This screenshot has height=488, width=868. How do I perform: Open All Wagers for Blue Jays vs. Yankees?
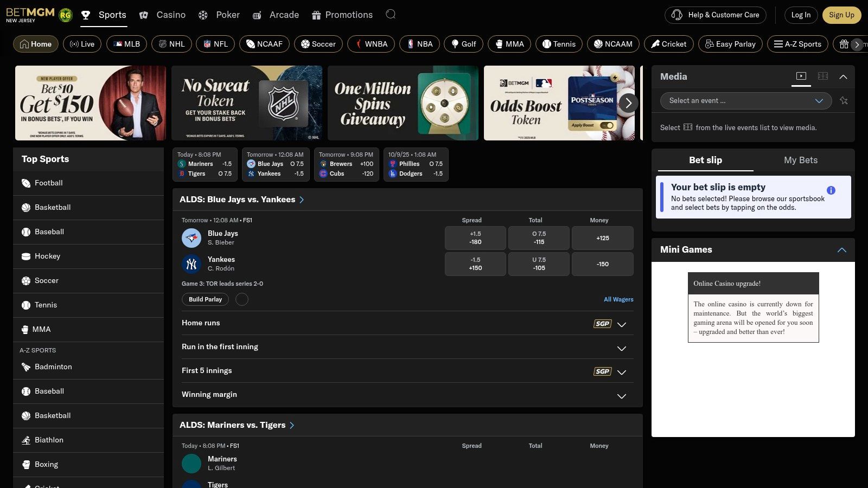tap(618, 299)
